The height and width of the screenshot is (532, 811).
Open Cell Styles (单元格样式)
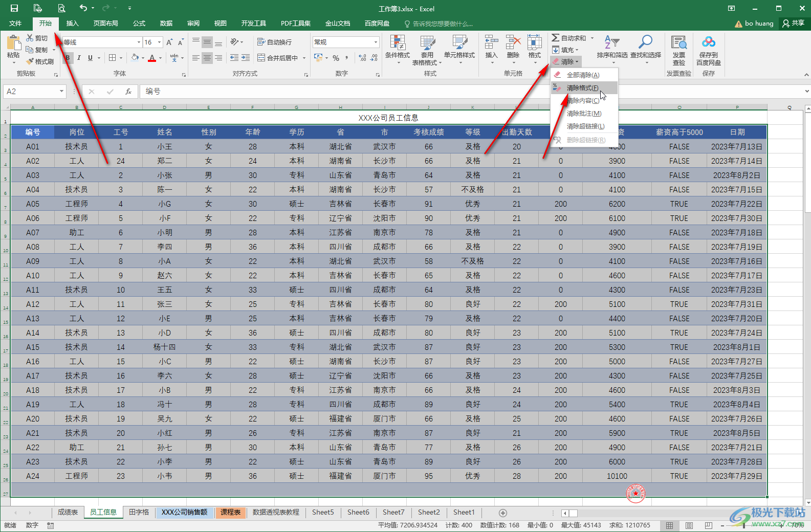459,50
